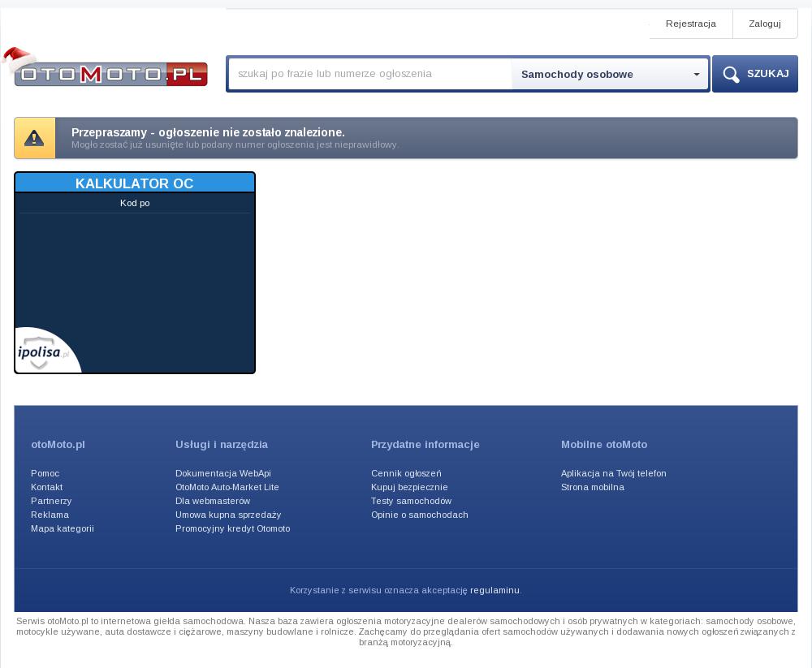Open the Dla webmasterów link
This screenshot has height=668, width=812.
pyautogui.click(x=213, y=502)
